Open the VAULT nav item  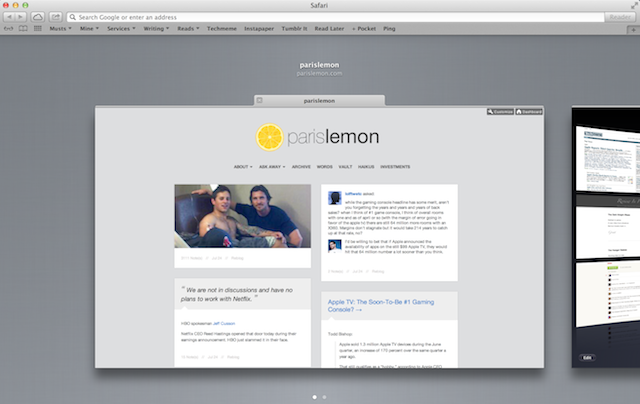345,167
